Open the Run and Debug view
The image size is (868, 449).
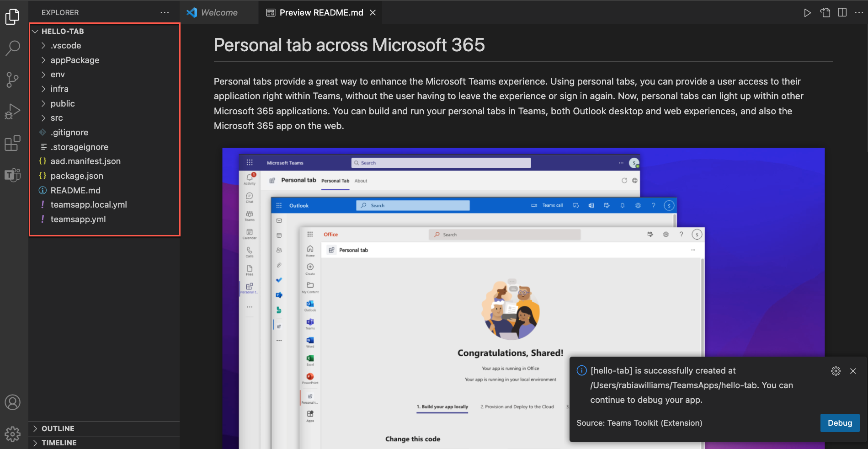pyautogui.click(x=13, y=112)
